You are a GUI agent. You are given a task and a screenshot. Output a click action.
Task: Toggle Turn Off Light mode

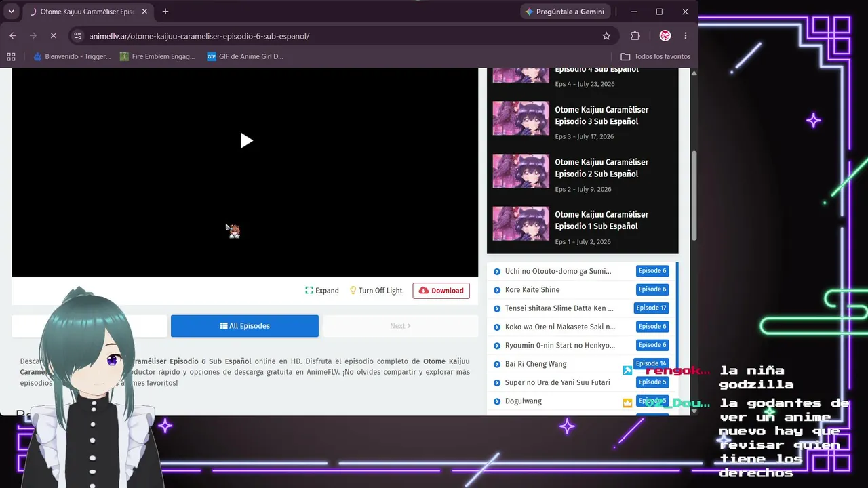tap(376, 291)
